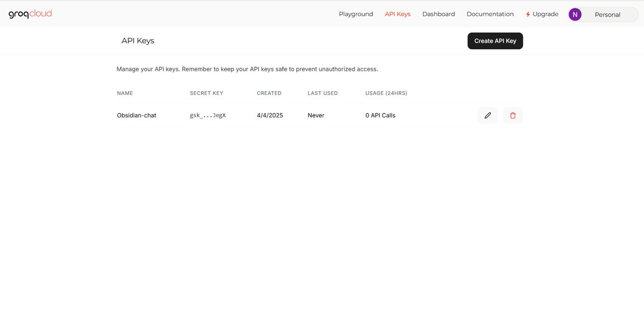
Task: Click the Create API Key button
Action: (495, 41)
